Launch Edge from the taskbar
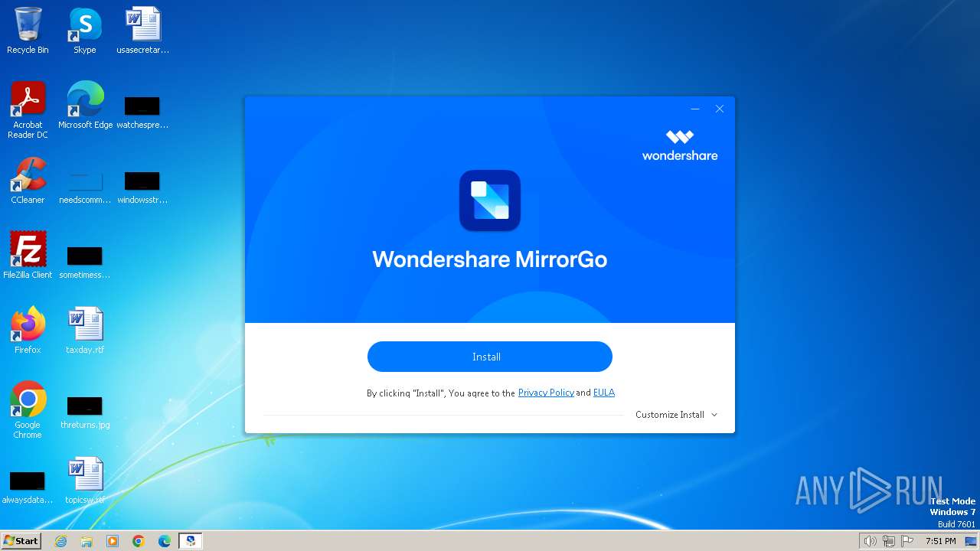 pos(165,541)
